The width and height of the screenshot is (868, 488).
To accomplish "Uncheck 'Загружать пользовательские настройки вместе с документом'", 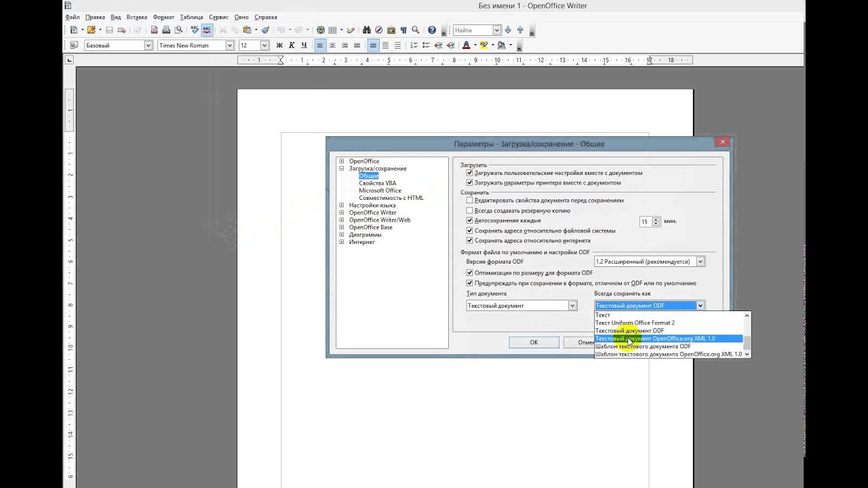I will click(x=469, y=173).
